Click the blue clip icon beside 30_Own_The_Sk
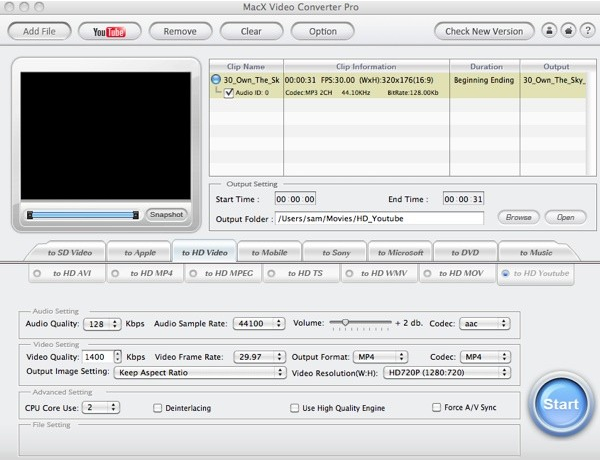Viewport: 600px width, 460px height. tap(216, 80)
